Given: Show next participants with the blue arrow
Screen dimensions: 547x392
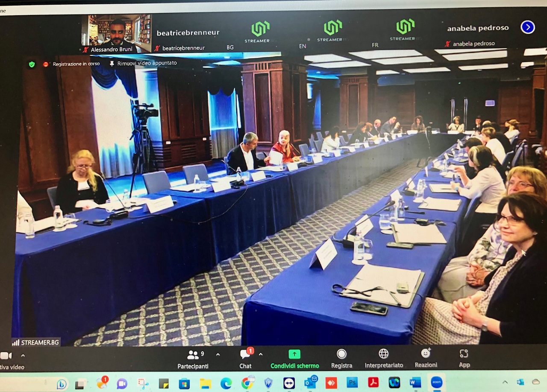Looking at the screenshot, I should pyautogui.click(x=528, y=27).
